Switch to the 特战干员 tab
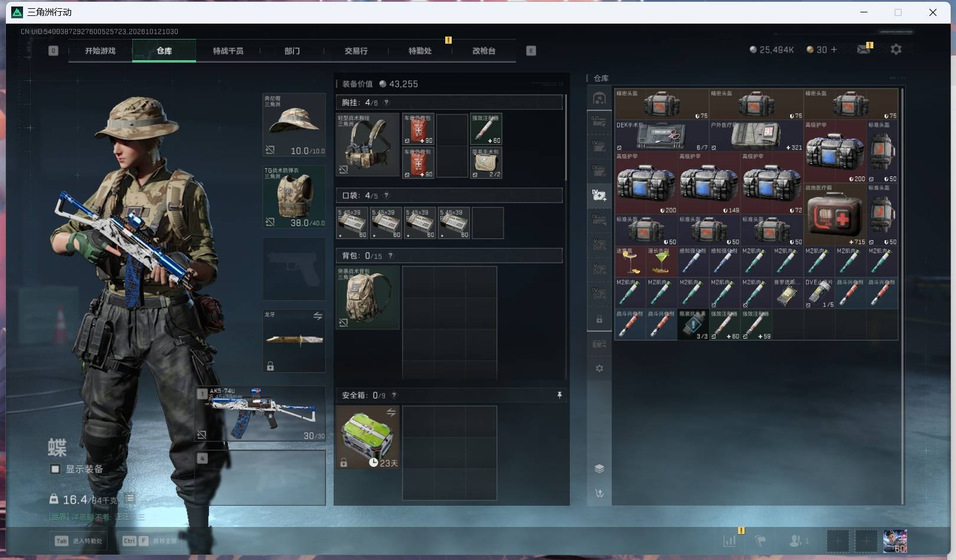Viewport: 956px width, 560px height. pos(228,51)
